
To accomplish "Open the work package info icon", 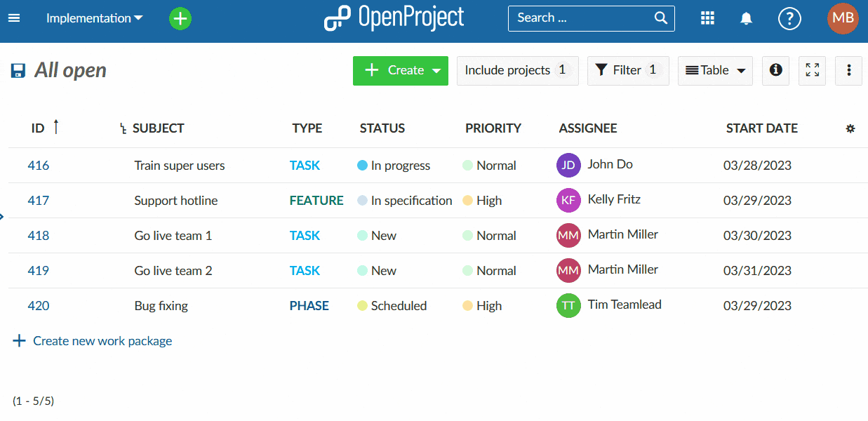I will click(775, 70).
